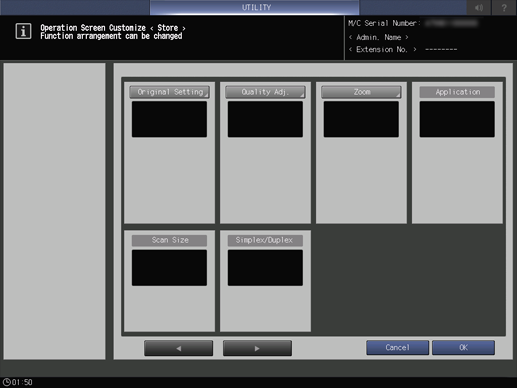517x388 pixels.
Task: Select black preview under Scan Size
Action: (169, 268)
